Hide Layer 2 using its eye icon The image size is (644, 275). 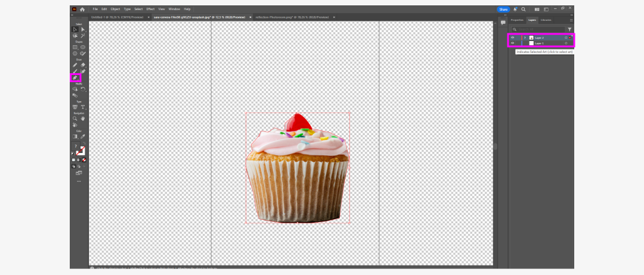[x=512, y=37]
